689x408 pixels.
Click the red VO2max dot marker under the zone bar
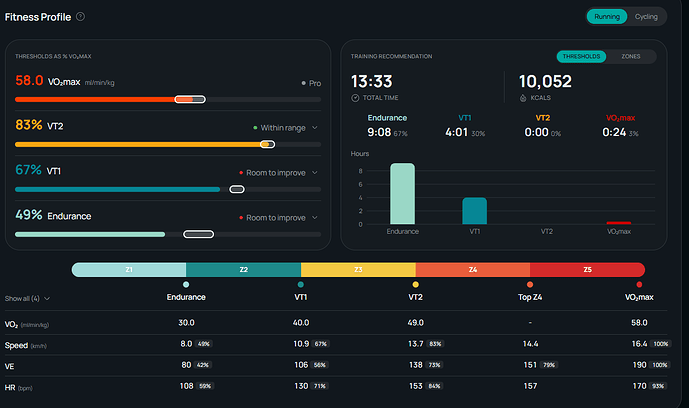click(639, 285)
